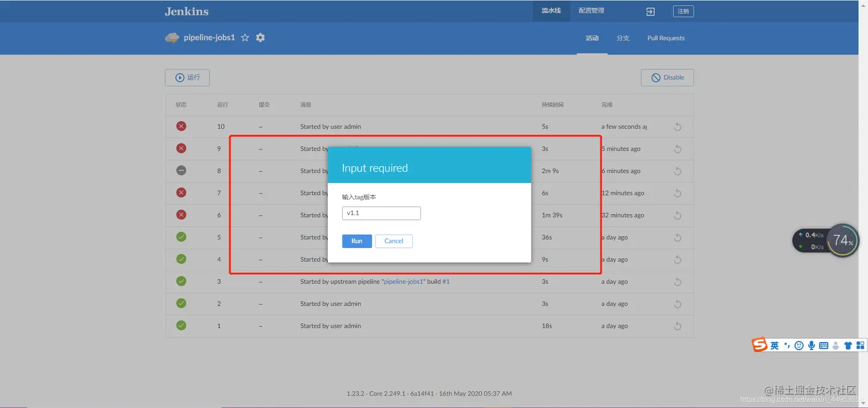Toggle Sogou 英 language mode

[774, 345]
